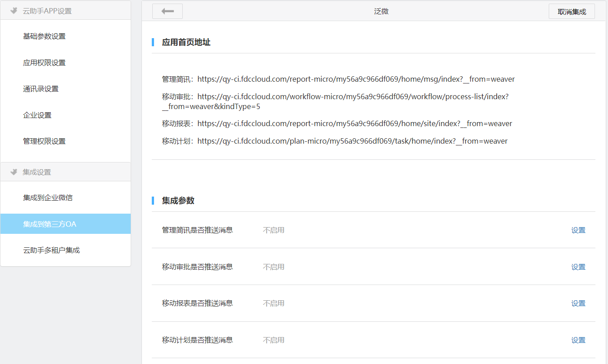Click the 管理简讯 homepage URL
Image resolution: width=608 pixels, height=364 pixels.
coord(356,79)
